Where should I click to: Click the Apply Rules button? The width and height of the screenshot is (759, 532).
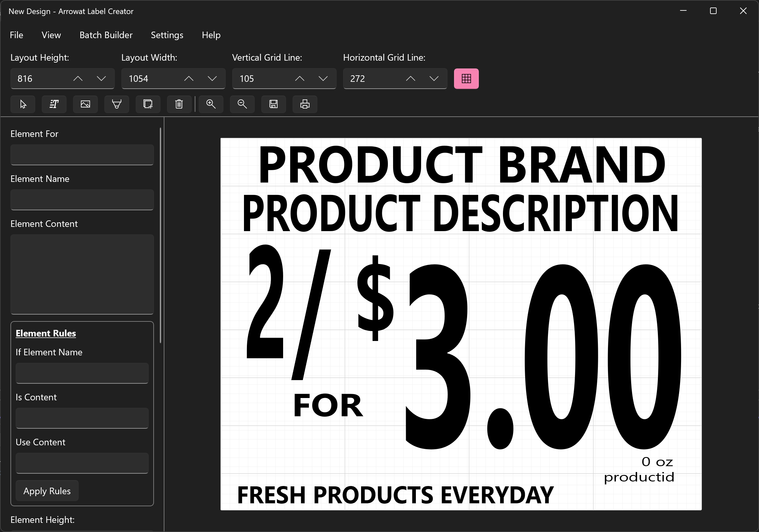click(47, 491)
